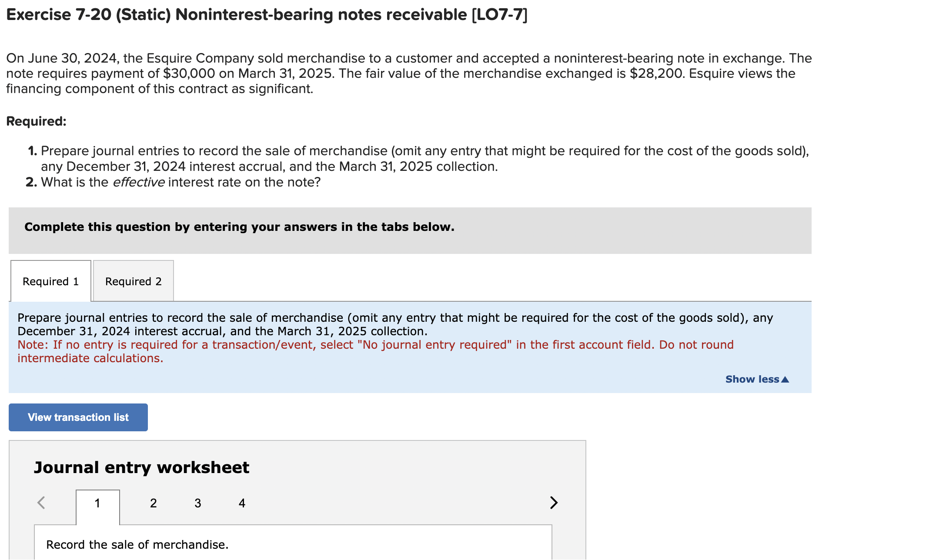936x560 pixels.
Task: Select journal entry page 3
Action: pyautogui.click(x=197, y=503)
